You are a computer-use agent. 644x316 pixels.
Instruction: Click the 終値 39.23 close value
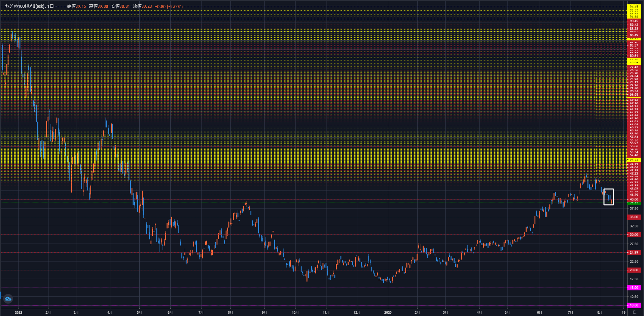(x=143, y=6)
